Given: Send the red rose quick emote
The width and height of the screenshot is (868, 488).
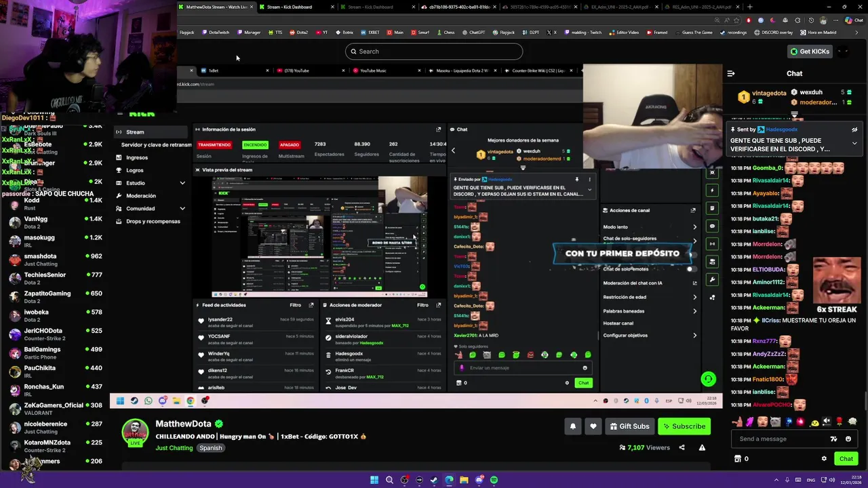Looking at the screenshot, I should pyautogui.click(x=840, y=422).
